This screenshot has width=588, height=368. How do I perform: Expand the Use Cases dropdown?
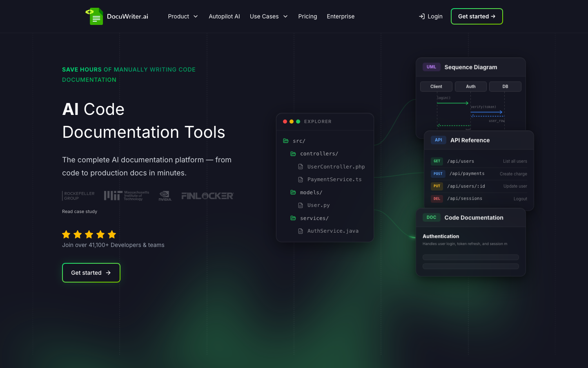(x=269, y=16)
